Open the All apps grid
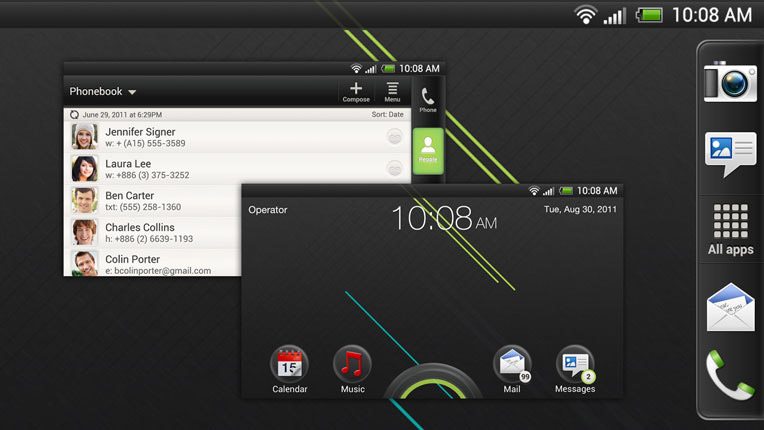This screenshot has height=430, width=764. (730, 228)
